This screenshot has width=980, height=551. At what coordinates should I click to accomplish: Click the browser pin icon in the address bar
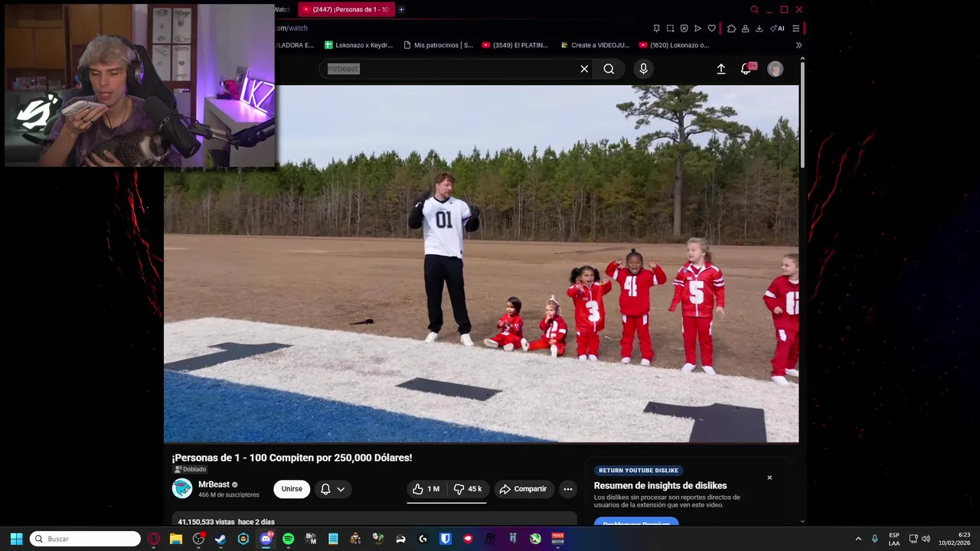(656, 28)
